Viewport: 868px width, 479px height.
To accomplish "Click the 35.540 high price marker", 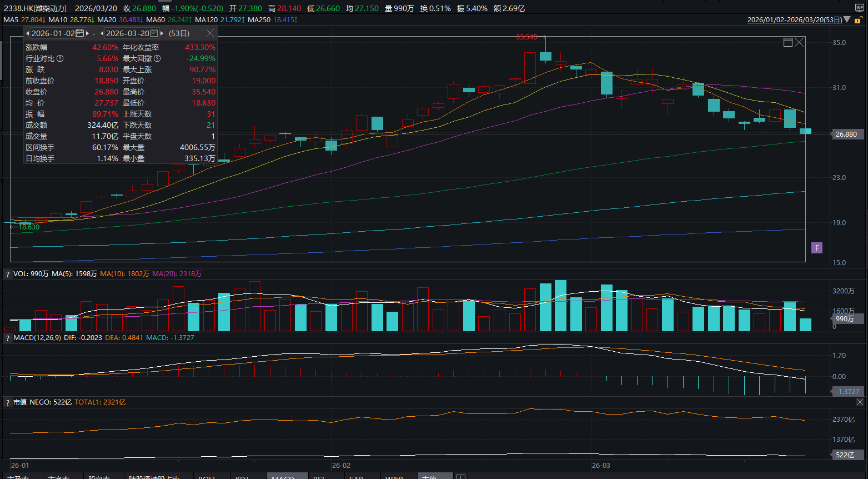I will [526, 37].
